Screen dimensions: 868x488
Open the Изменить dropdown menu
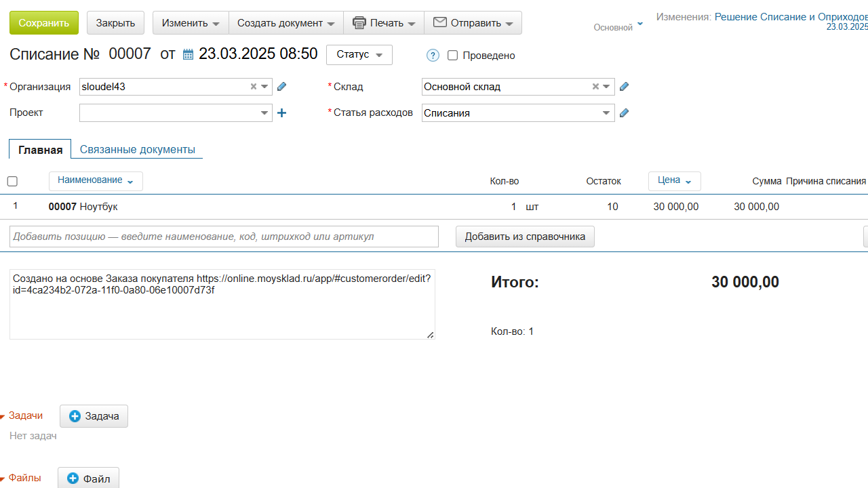point(191,23)
